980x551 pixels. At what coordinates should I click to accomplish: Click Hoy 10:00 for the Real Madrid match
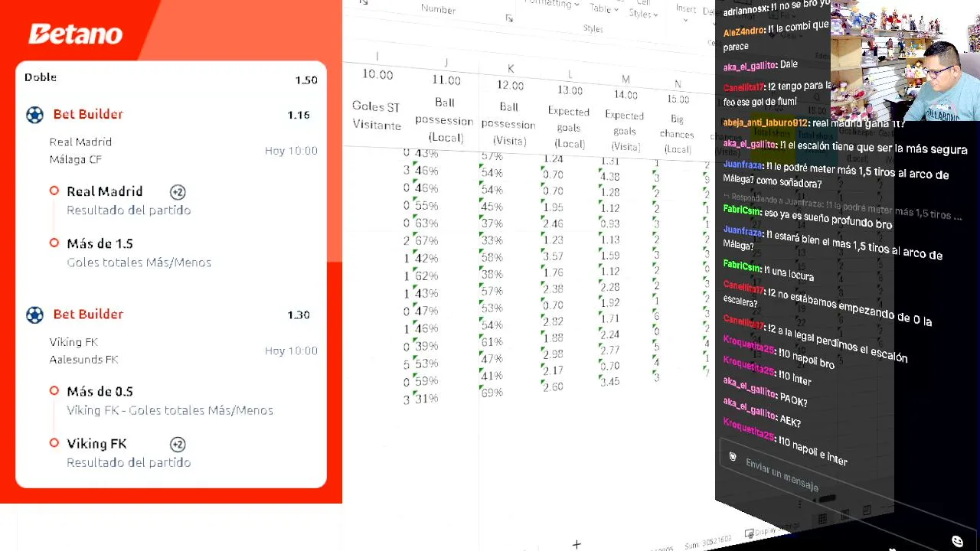point(291,151)
